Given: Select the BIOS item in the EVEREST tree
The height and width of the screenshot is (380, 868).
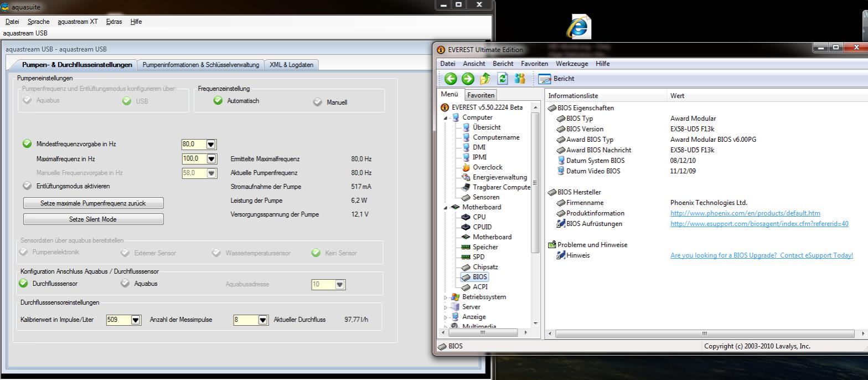Looking at the screenshot, I should click(x=480, y=277).
